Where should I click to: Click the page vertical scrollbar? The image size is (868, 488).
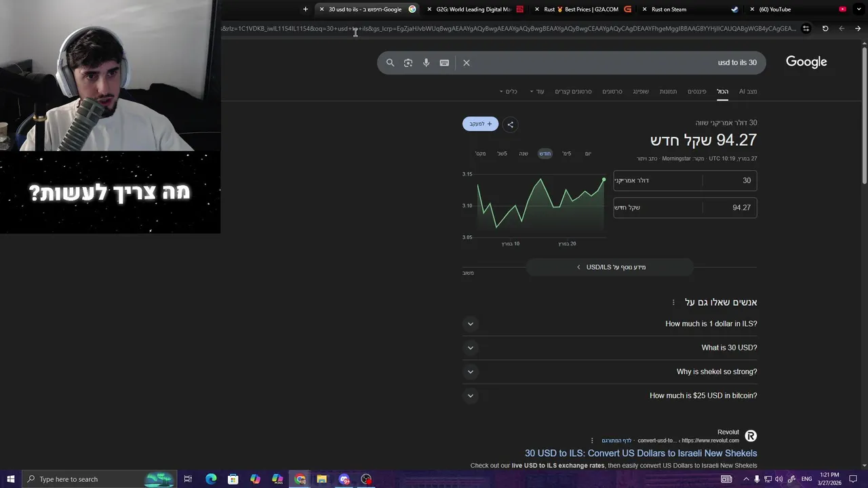pos(864,115)
